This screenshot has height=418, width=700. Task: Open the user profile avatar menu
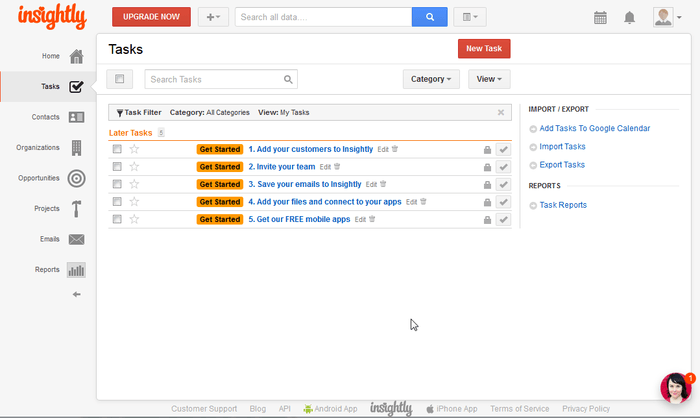click(667, 17)
